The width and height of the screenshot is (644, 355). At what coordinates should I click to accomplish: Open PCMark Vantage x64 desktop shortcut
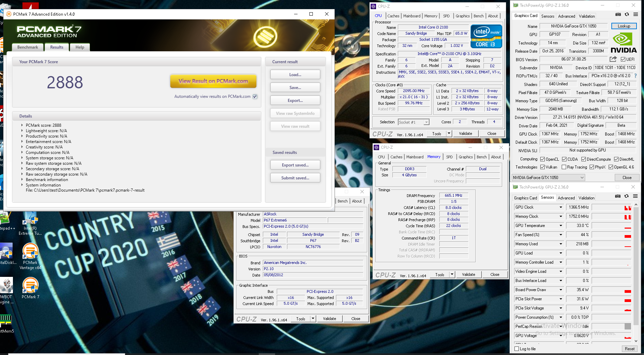click(30, 256)
